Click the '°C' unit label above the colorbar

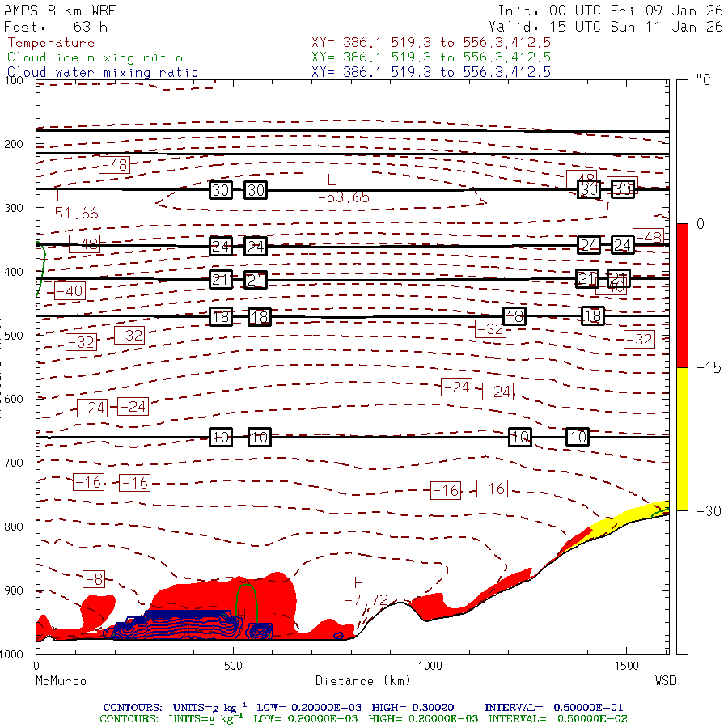point(703,80)
